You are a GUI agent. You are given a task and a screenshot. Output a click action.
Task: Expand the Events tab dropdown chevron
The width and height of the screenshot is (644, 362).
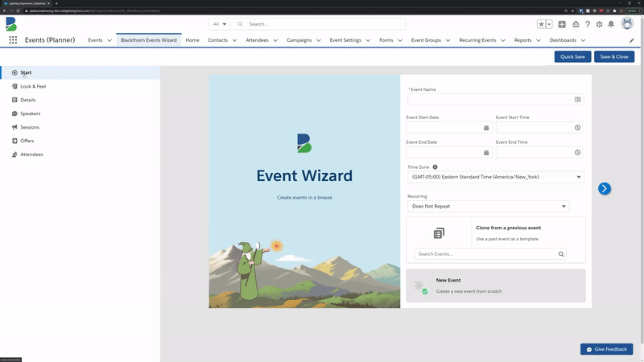click(109, 40)
